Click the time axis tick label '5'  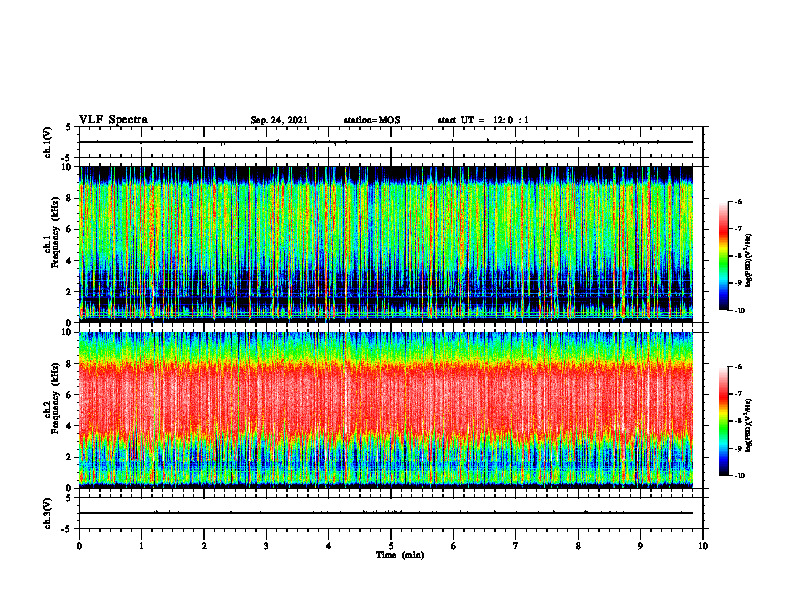[391, 546]
